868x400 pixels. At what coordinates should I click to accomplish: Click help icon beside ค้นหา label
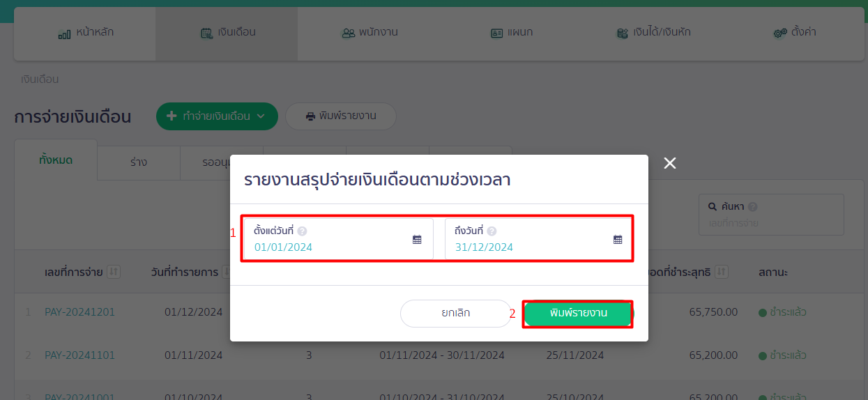[753, 207]
